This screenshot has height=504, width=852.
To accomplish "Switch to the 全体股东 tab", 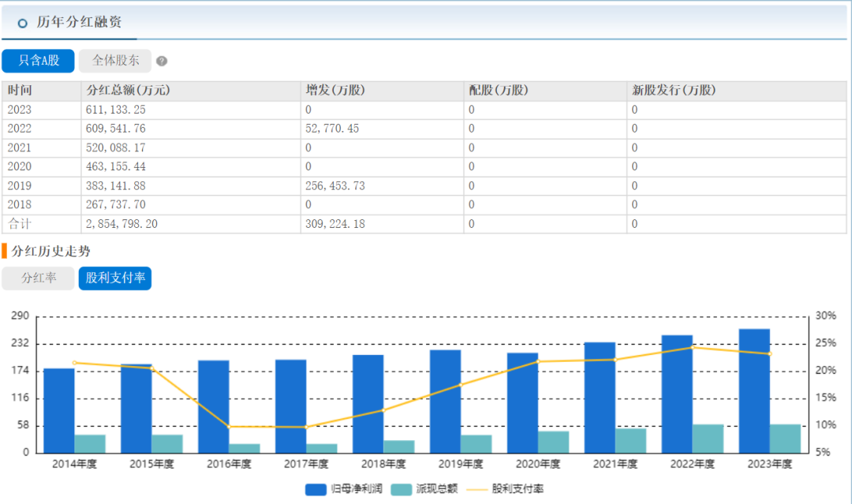I will point(115,61).
